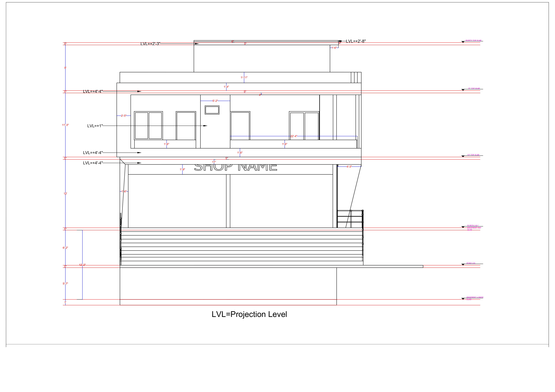The image size is (555, 392).
Task: Click the FF TOP SLAB level marker triangle
Action: point(463,90)
